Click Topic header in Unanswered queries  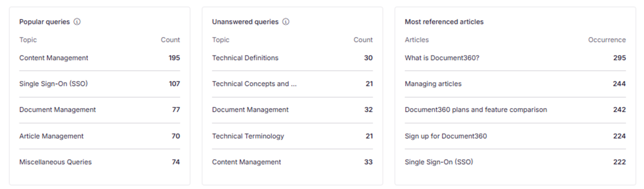click(220, 40)
